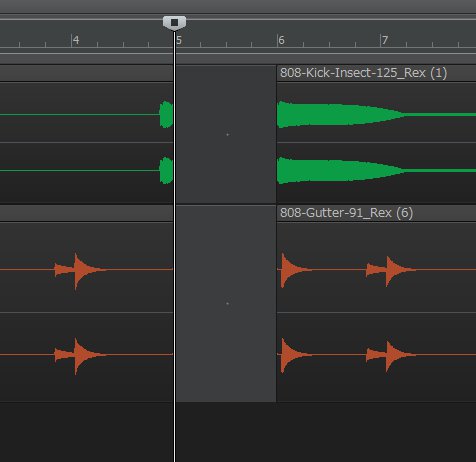476x462 pixels.
Task: Click the playhead handle on the timeline
Action: click(174, 23)
